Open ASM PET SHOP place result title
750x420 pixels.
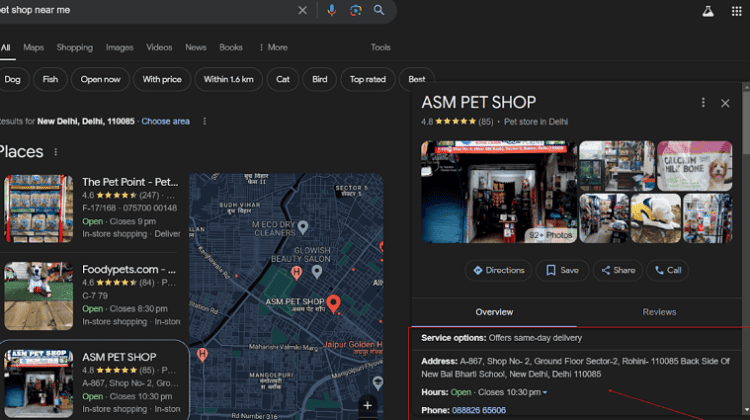[x=119, y=357]
